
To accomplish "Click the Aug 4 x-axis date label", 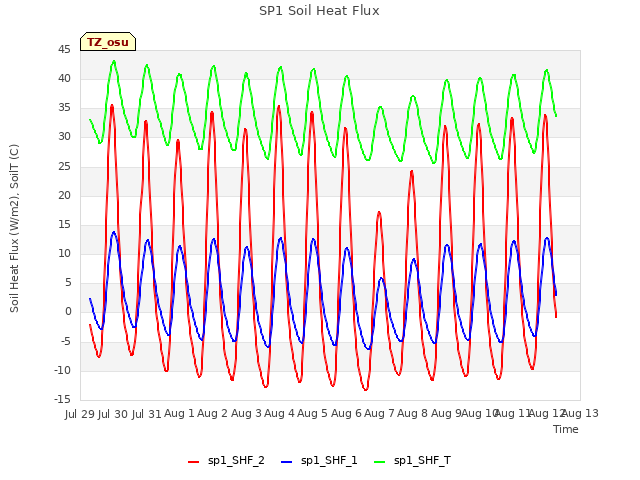I will 279,413.
